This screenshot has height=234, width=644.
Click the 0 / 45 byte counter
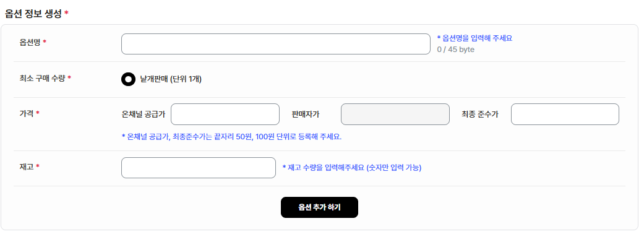(455, 50)
